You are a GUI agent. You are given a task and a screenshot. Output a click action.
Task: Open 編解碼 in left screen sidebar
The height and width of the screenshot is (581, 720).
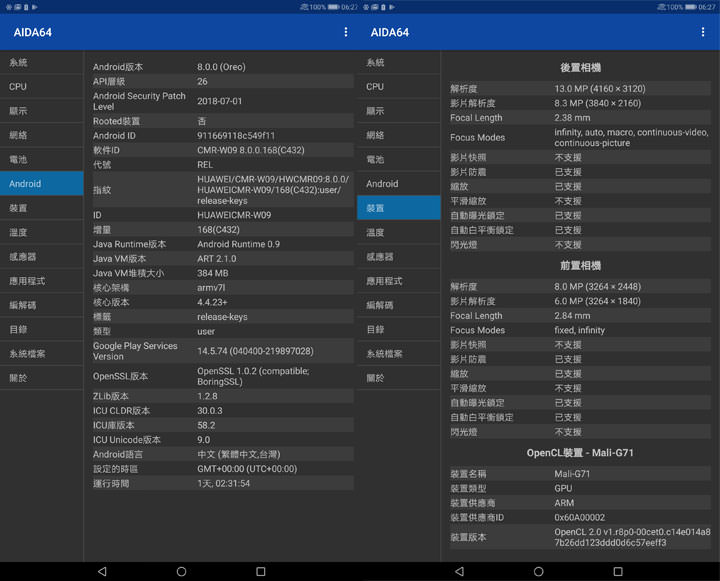click(42, 305)
